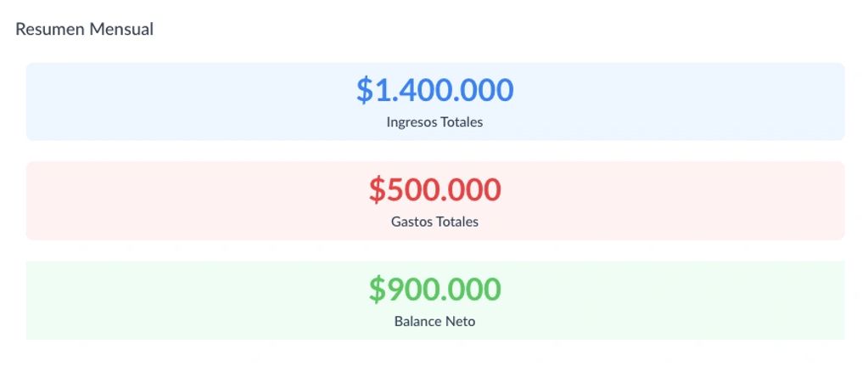Open the red Gastos Totales card

[435, 200]
